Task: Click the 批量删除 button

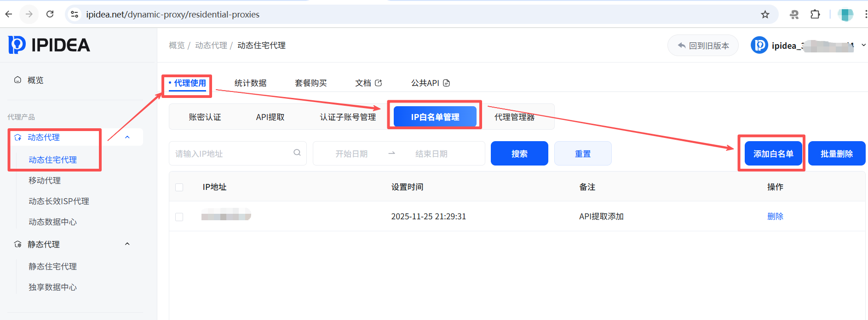Action: tap(837, 154)
